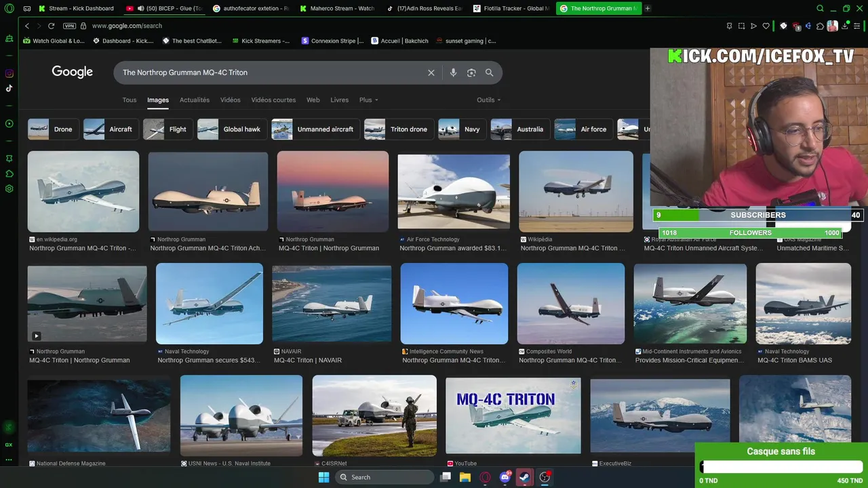Expand the Plus dropdown menu
Screen dimensions: 868x488
click(x=369, y=100)
